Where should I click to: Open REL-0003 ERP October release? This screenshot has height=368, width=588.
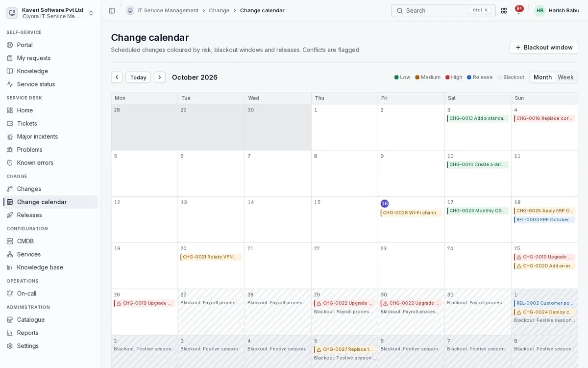tap(544, 220)
